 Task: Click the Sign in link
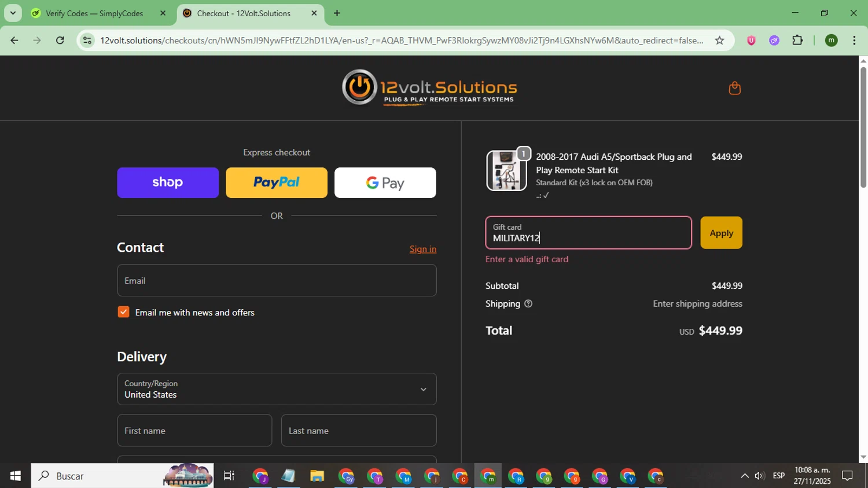pyautogui.click(x=423, y=249)
